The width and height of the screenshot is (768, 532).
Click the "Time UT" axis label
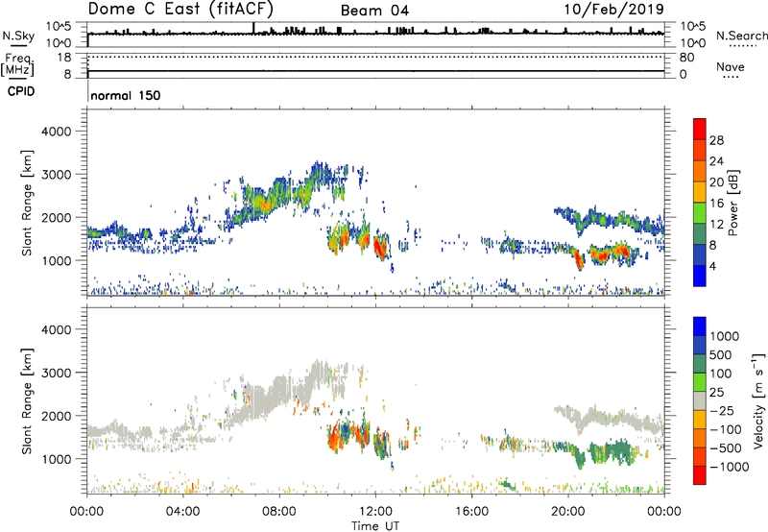point(375,526)
